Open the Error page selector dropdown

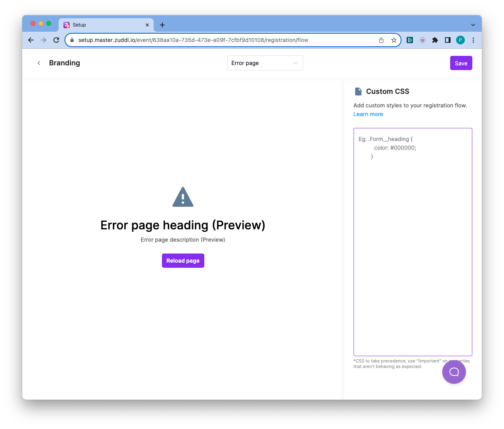[x=265, y=63]
